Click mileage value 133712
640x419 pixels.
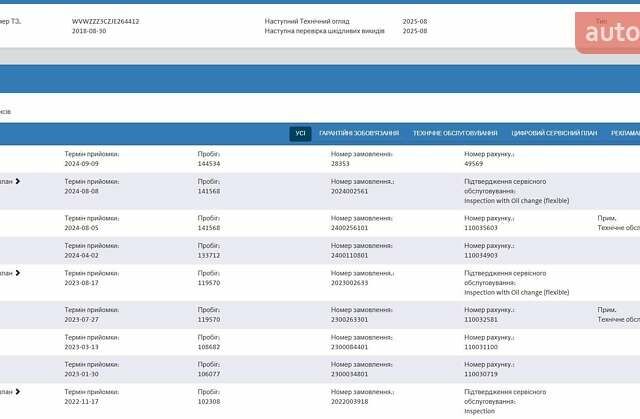(209, 255)
